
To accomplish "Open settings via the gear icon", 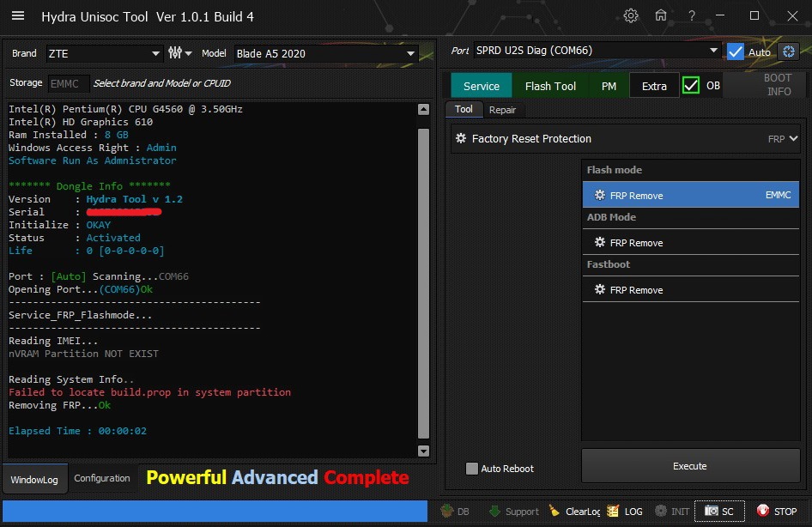I will [x=631, y=16].
